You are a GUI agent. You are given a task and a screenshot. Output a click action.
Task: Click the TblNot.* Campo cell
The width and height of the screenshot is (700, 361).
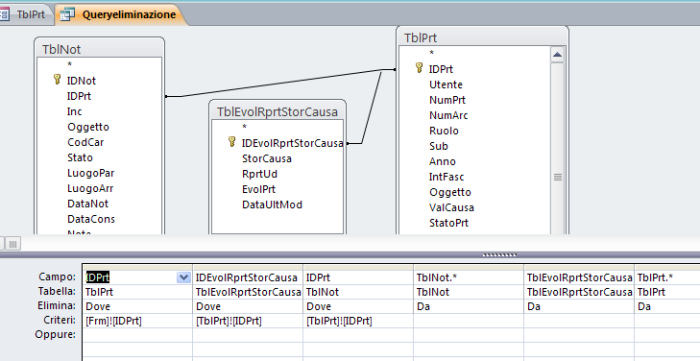click(x=468, y=277)
